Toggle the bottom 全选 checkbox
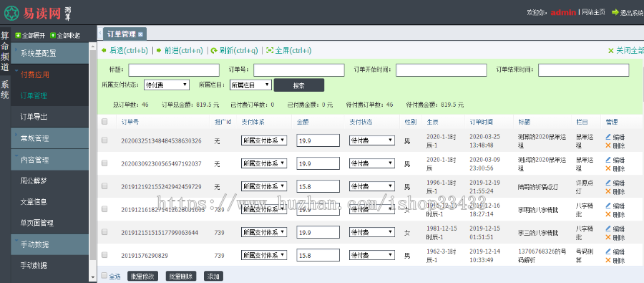This screenshot has width=644, height=283. coord(104,276)
